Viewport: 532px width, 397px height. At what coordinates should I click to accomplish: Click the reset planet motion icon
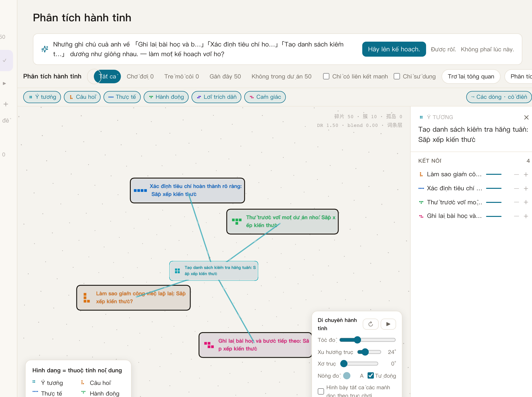coord(370,324)
